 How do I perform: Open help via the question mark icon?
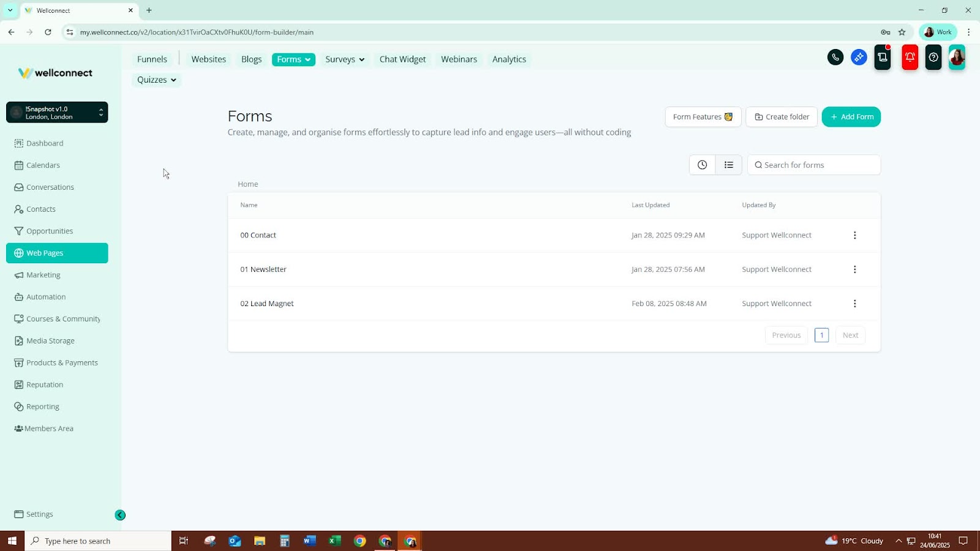coord(933,58)
